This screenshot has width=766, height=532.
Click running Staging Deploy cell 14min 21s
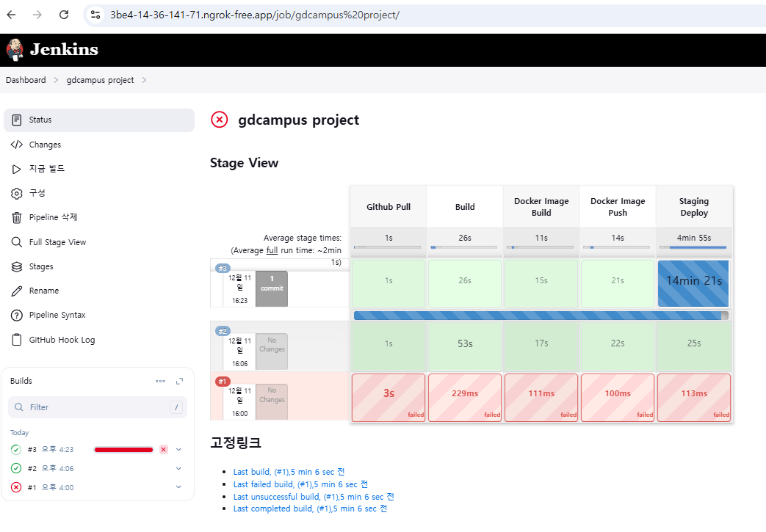coord(694,283)
